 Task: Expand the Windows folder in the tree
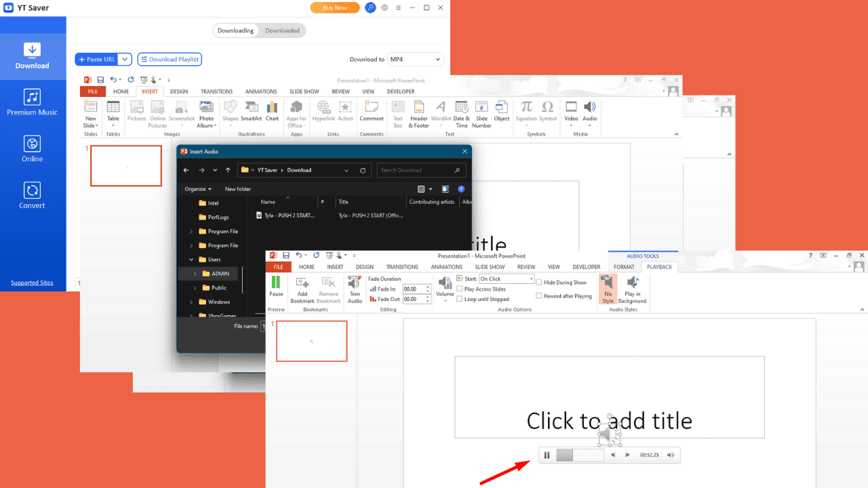pyautogui.click(x=192, y=302)
